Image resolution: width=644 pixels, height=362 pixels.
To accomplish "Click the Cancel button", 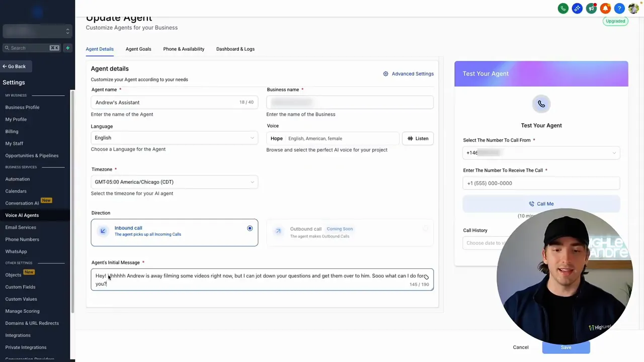I will coord(521,347).
